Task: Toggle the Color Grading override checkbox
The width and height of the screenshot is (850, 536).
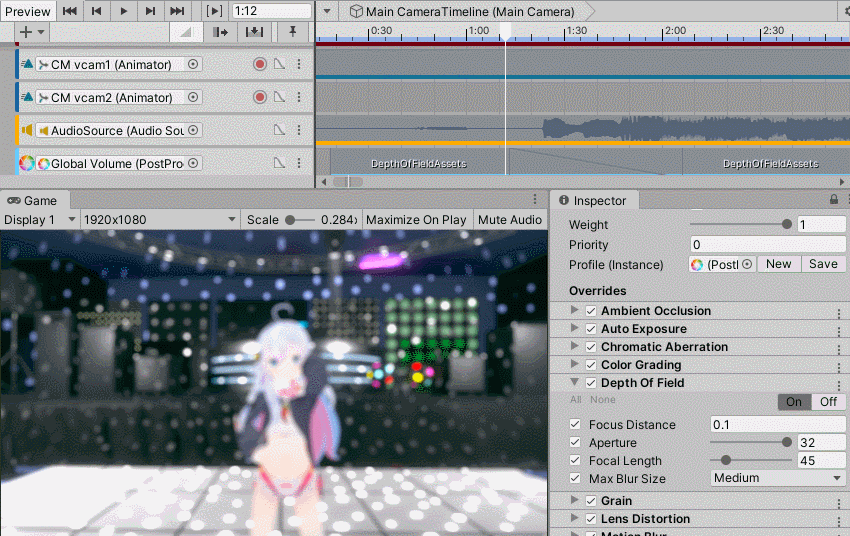Action: click(591, 365)
